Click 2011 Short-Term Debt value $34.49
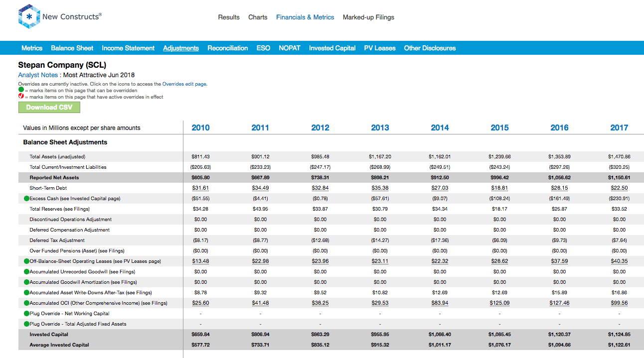Screen dimensions: 644x358 tap(260, 188)
